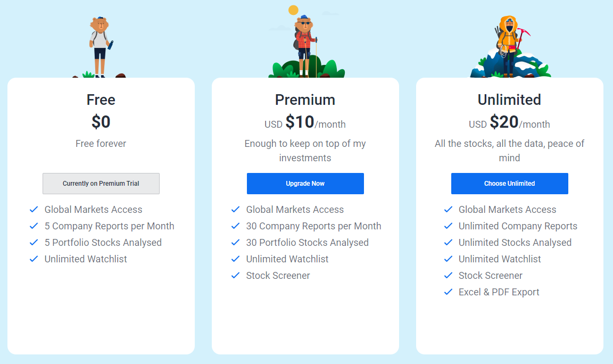Image resolution: width=613 pixels, height=364 pixels.
Task: Click the checkmark beside Unlimited Stocks Analysed
Action: click(x=448, y=243)
